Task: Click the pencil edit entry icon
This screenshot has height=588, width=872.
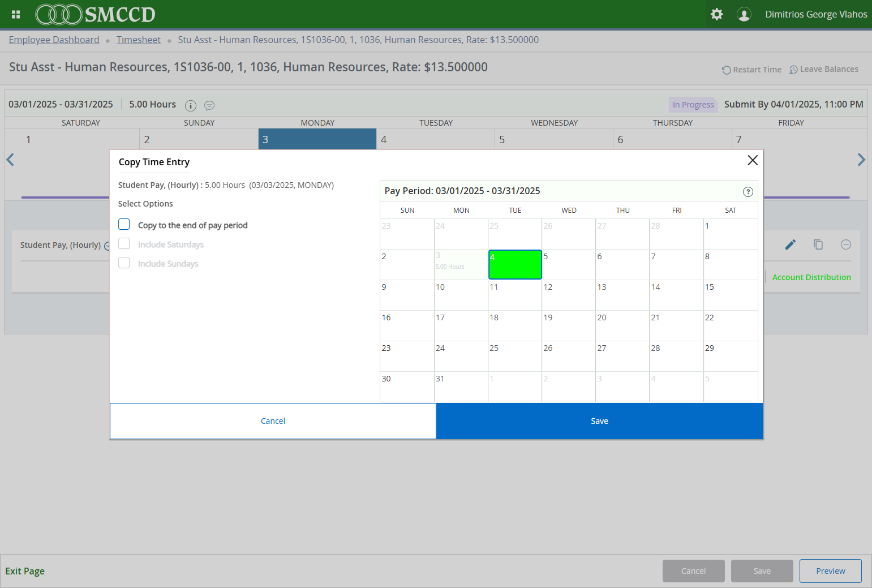Action: pos(791,244)
